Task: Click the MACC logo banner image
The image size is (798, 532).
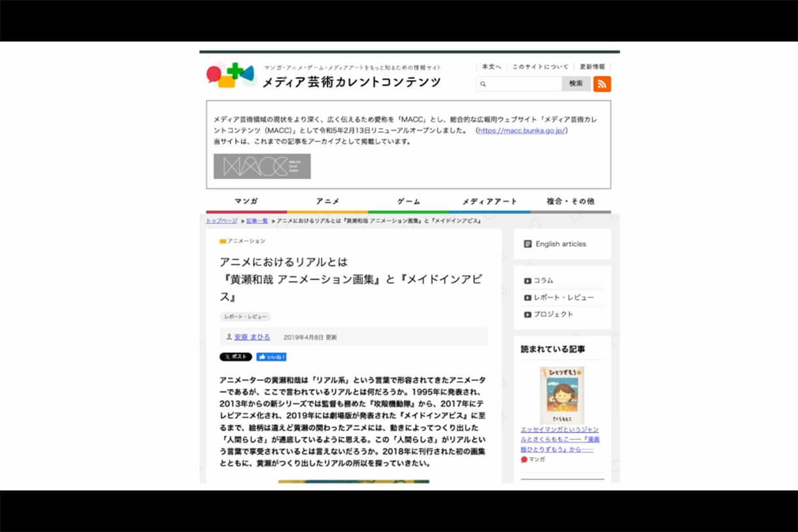Action: tap(262, 166)
